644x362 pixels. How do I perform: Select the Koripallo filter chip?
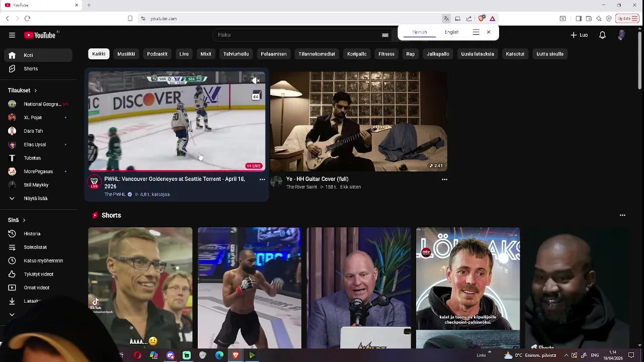click(x=357, y=54)
